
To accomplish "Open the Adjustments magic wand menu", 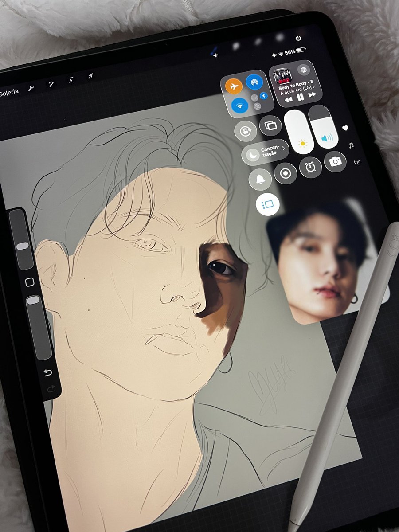I will [51, 84].
